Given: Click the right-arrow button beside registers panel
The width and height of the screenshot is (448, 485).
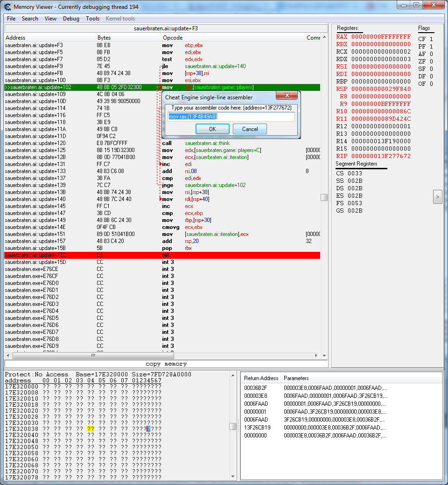Looking at the screenshot, I should click(x=437, y=197).
